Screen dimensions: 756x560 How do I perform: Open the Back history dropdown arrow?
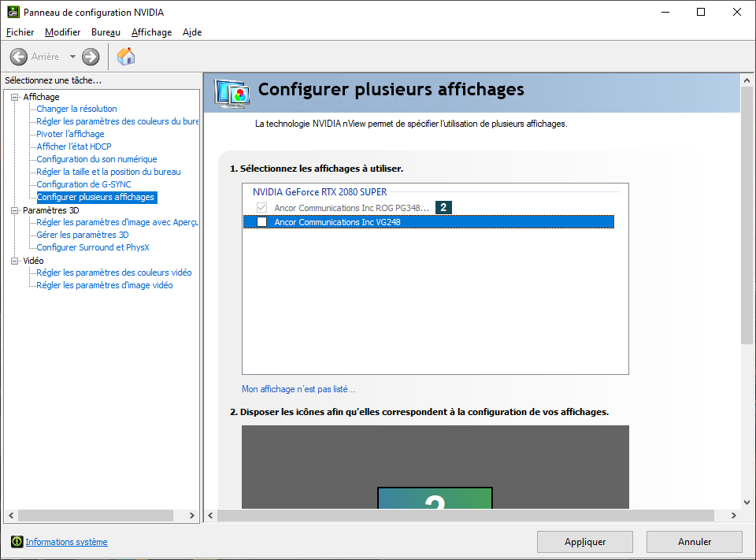pos(72,57)
